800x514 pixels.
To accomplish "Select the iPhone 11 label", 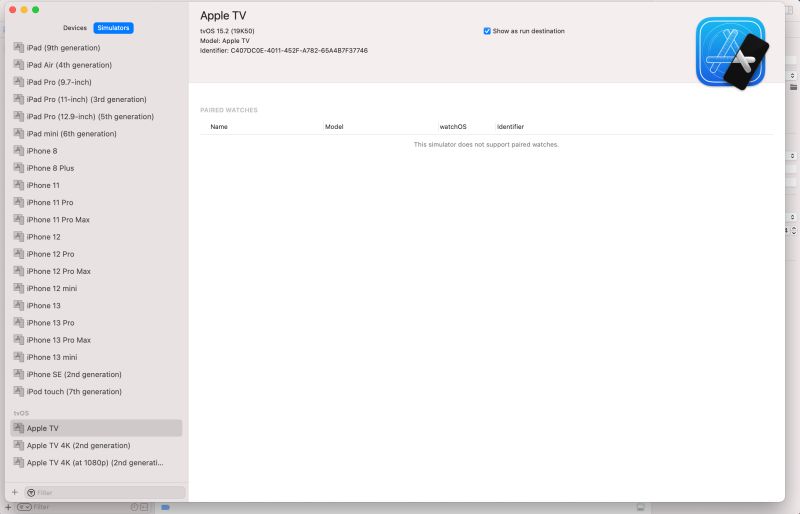I will pos(43,185).
